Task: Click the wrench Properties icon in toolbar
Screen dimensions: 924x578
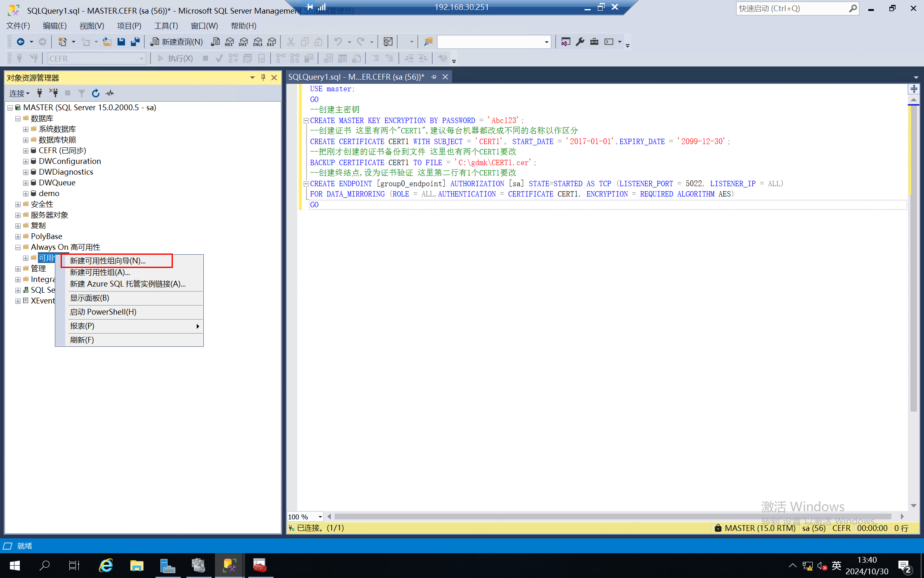Action: (x=580, y=42)
